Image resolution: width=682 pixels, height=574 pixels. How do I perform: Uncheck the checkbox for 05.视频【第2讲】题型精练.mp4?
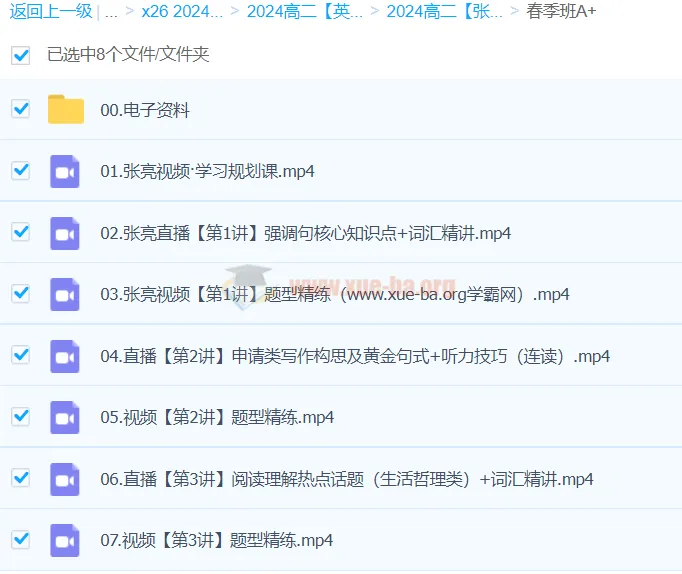[x=20, y=416]
